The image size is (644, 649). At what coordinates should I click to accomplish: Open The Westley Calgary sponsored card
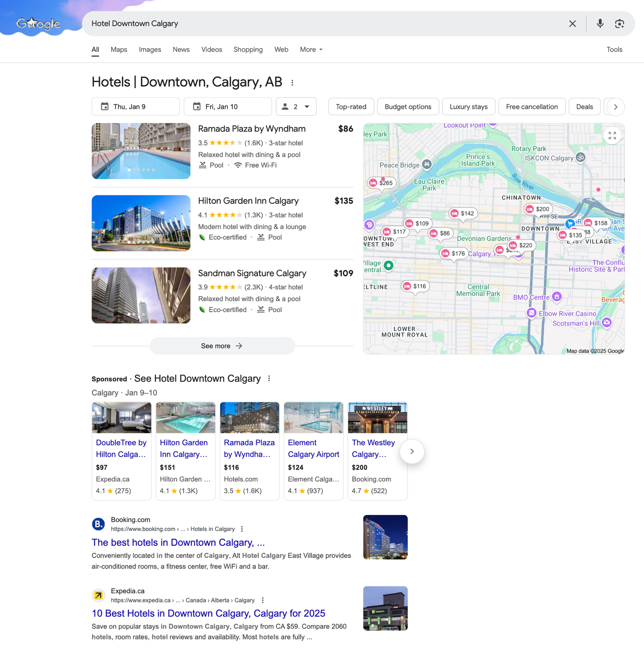click(x=377, y=451)
